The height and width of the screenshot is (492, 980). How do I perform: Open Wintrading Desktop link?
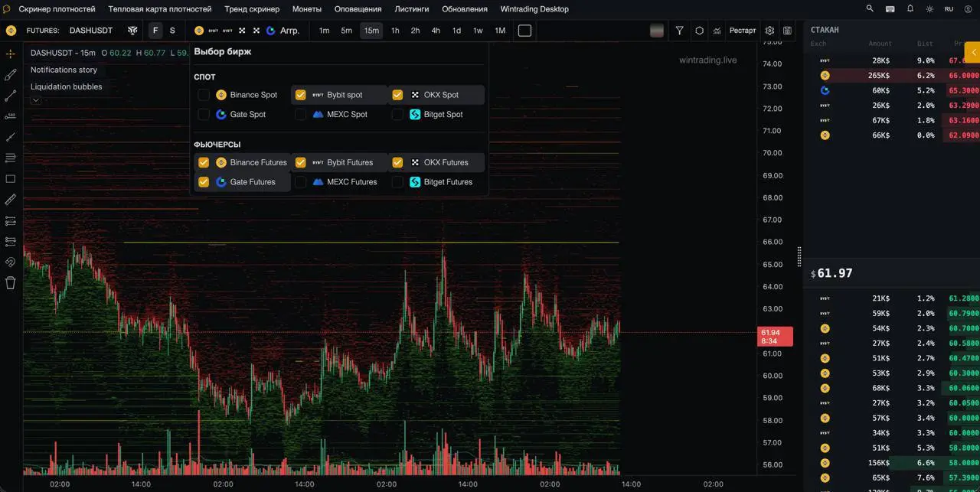pos(534,9)
